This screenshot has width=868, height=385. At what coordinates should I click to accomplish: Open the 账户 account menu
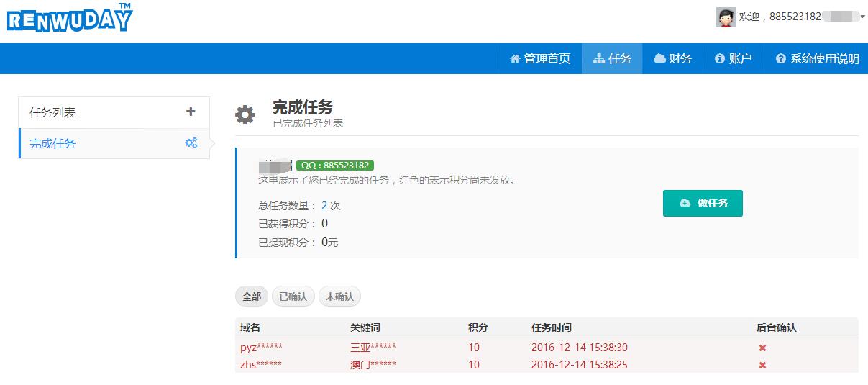733,59
